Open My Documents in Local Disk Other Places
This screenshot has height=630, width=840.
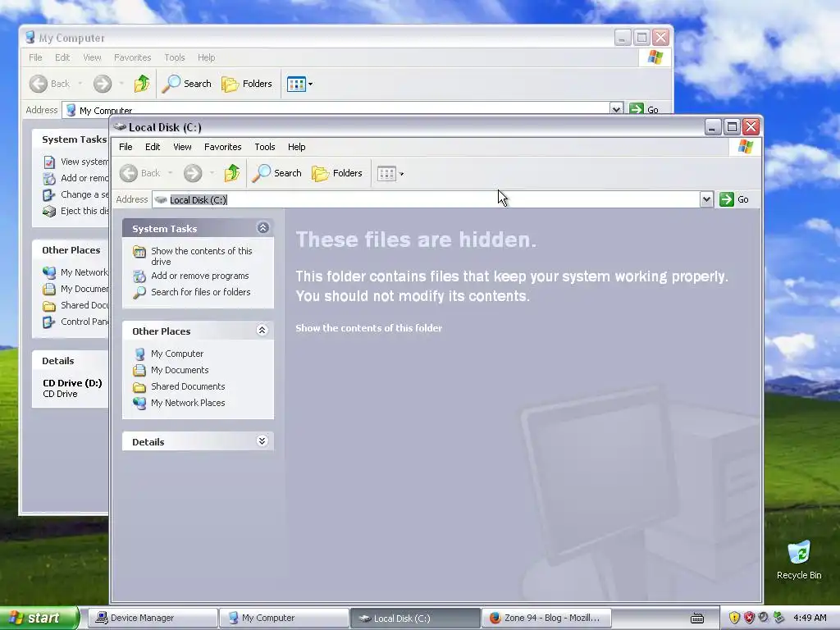coord(180,370)
